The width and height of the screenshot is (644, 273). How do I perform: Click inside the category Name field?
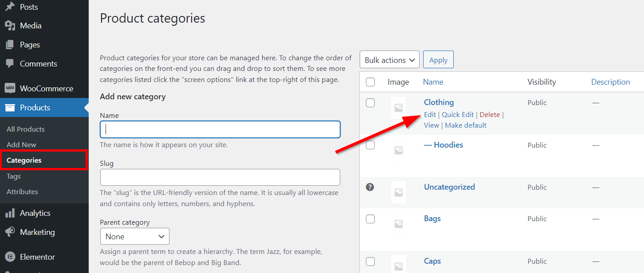(220, 129)
